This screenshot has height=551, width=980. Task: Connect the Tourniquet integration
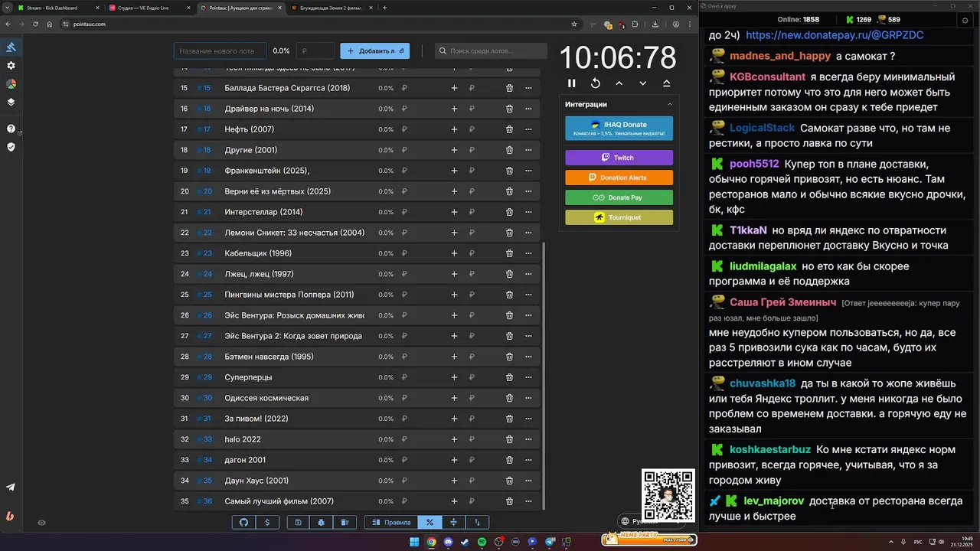[619, 217]
